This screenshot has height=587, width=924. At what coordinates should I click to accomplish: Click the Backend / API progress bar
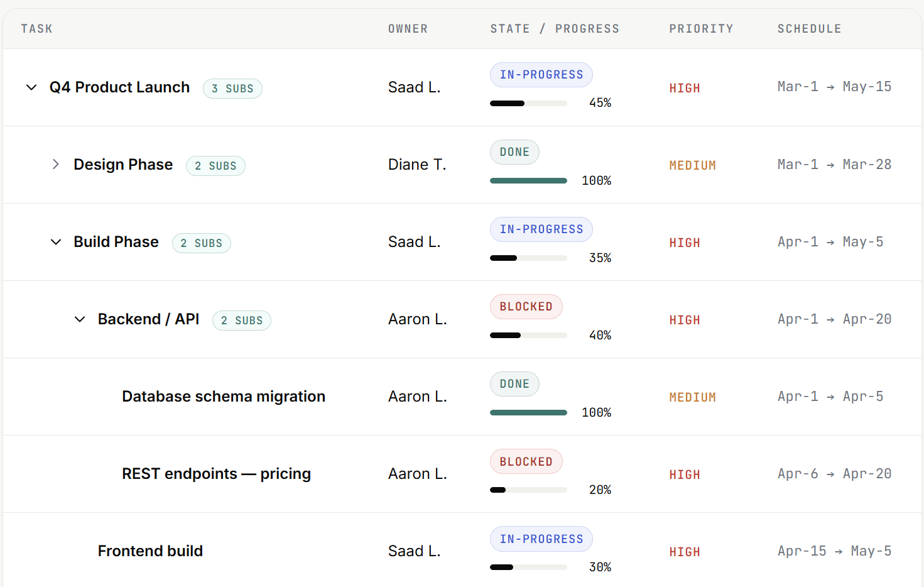point(528,336)
